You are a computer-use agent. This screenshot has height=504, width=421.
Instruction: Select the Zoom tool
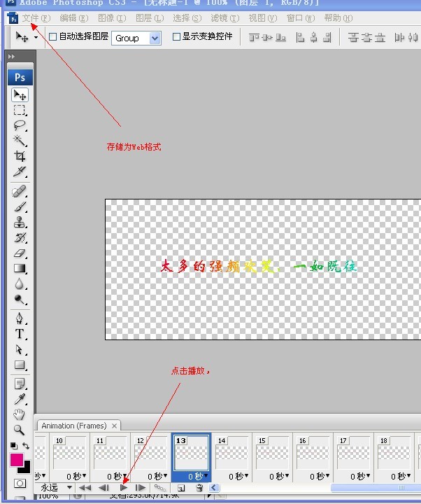20,430
